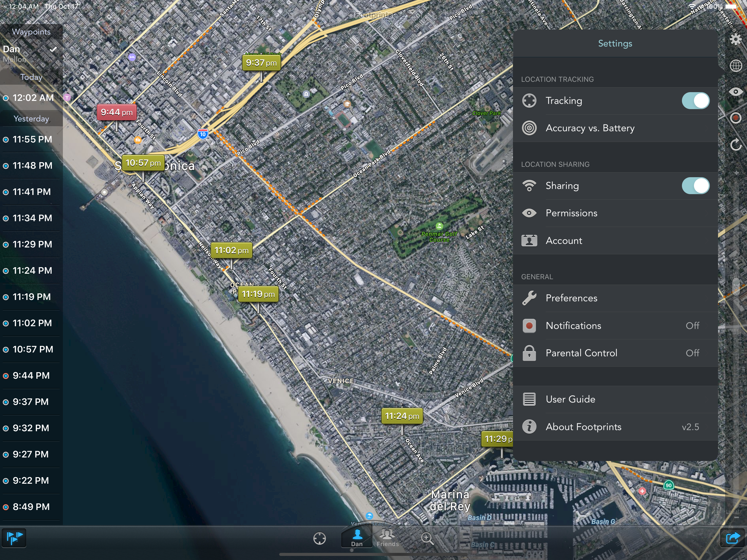Click the locate crosshair icon in bottom bar

(x=319, y=538)
